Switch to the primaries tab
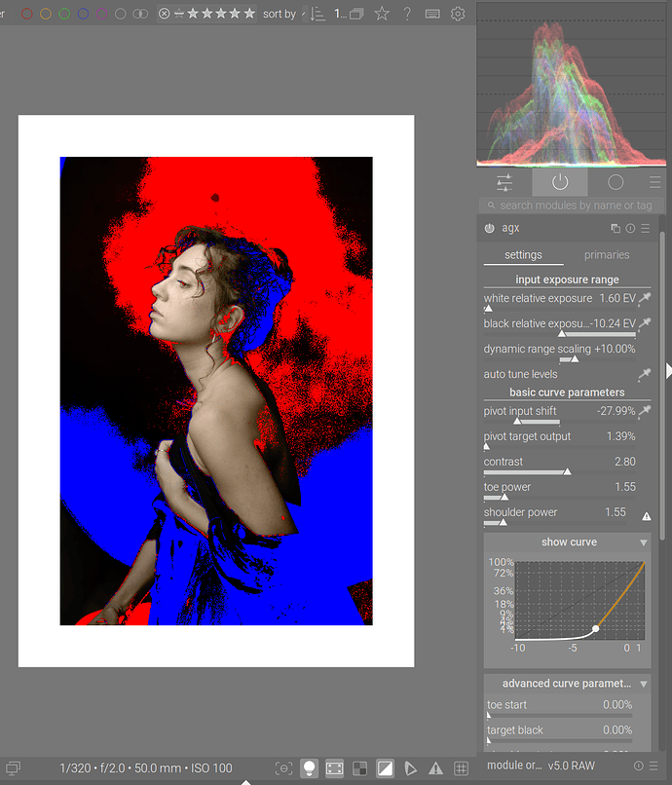 coord(606,255)
